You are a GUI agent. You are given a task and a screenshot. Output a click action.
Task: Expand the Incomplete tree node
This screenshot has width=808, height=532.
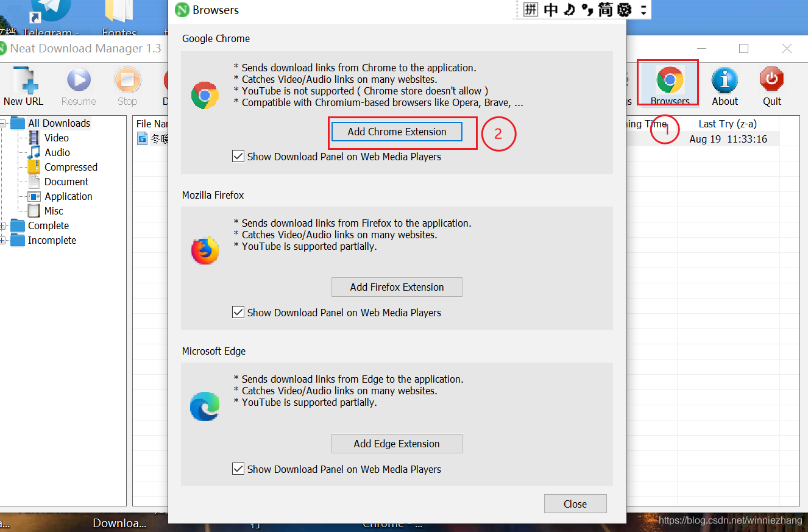pos(2,240)
